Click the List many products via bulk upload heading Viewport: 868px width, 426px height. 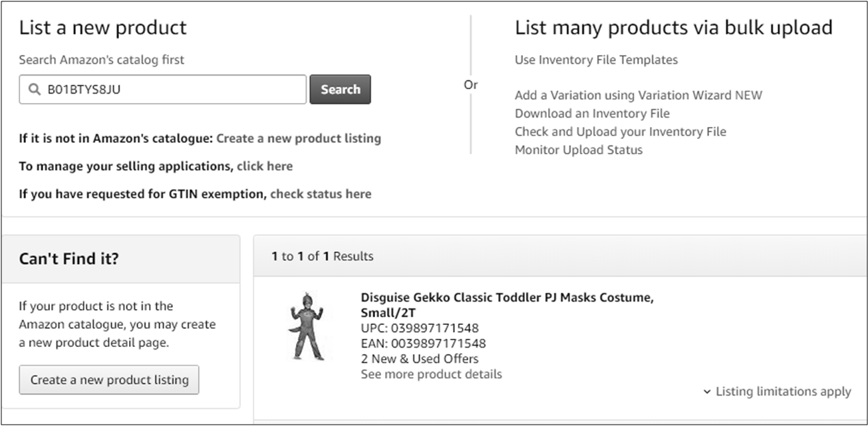673,28
